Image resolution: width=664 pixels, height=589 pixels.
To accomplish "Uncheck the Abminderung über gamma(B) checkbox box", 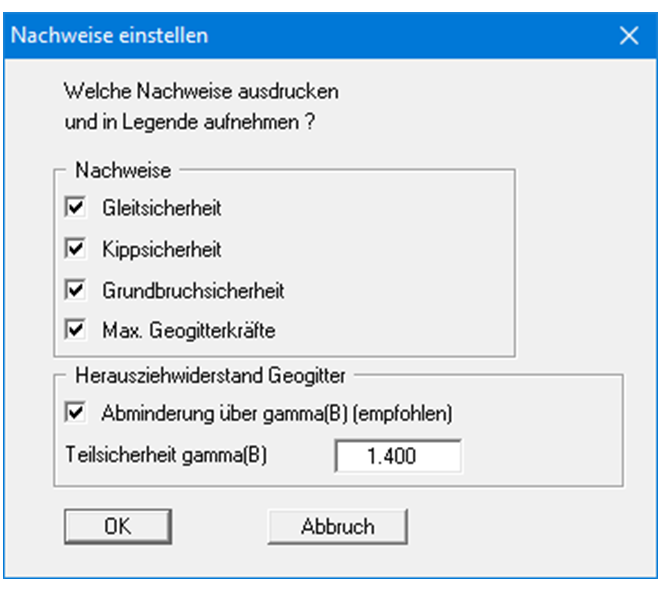I will coord(74,411).
